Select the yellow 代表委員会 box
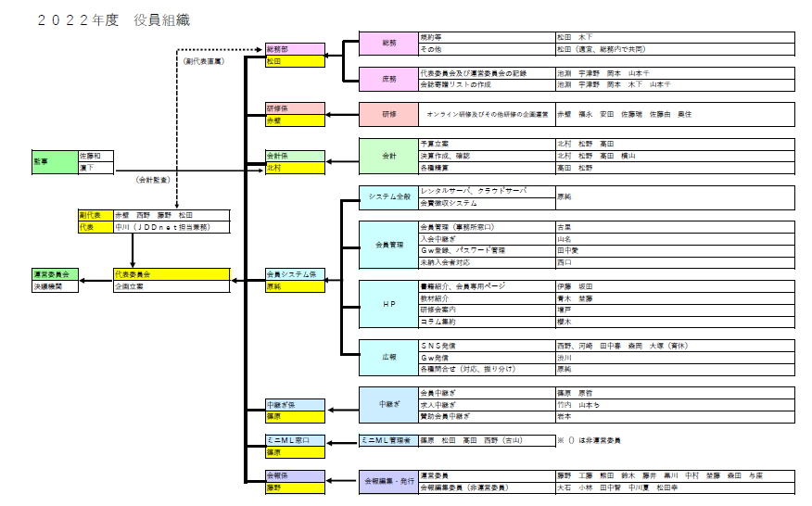 tap(171, 274)
